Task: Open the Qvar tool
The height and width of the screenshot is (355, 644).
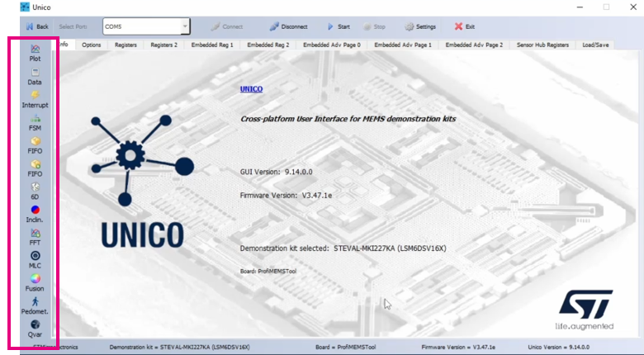Action: [35, 329]
